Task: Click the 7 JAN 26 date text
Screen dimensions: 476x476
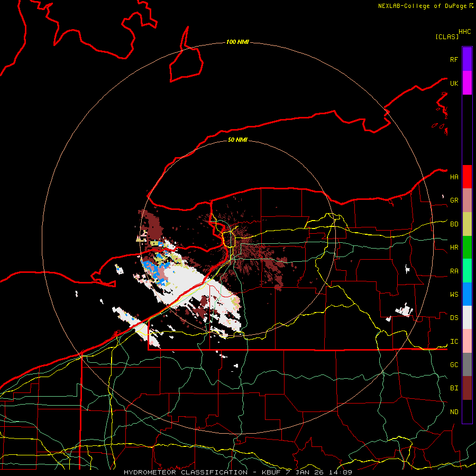Action: 305,472
